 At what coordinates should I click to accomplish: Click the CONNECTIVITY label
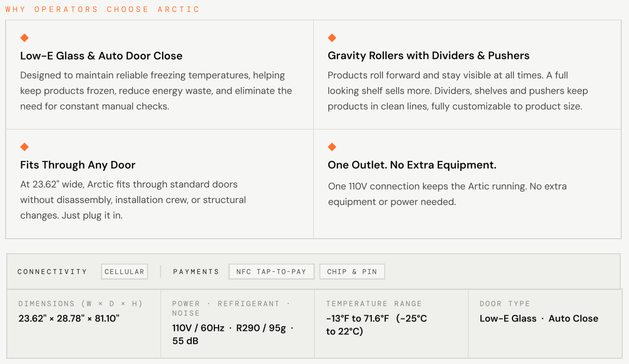52,272
